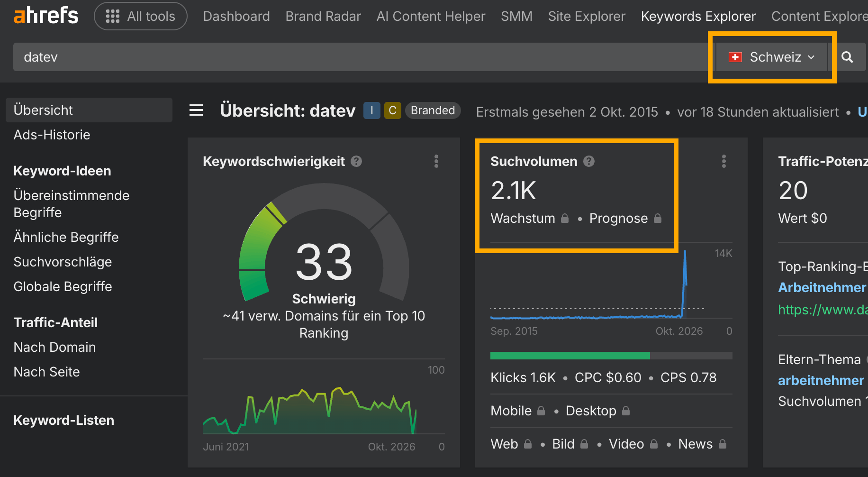Click the green clicks distribution bar
This screenshot has width=868, height=477.
click(x=570, y=356)
